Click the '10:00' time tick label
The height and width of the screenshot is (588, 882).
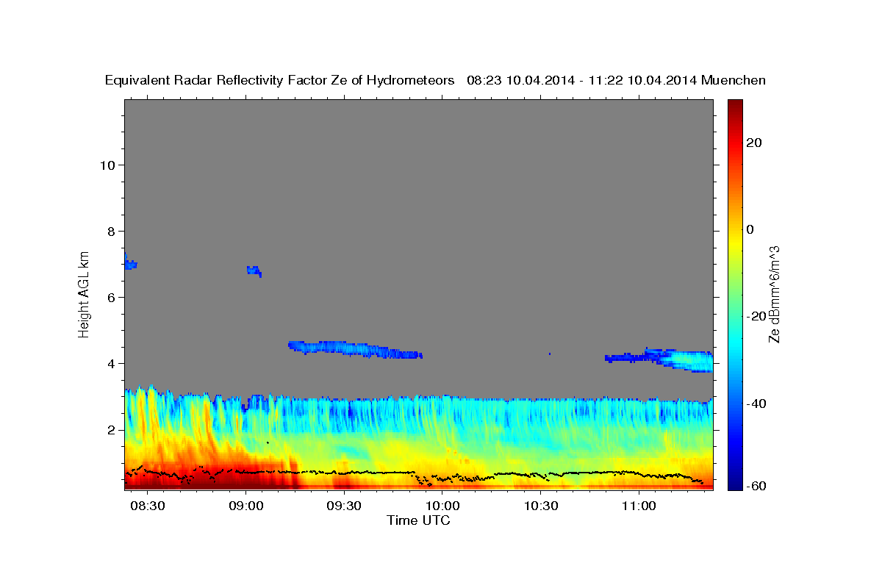pos(442,506)
